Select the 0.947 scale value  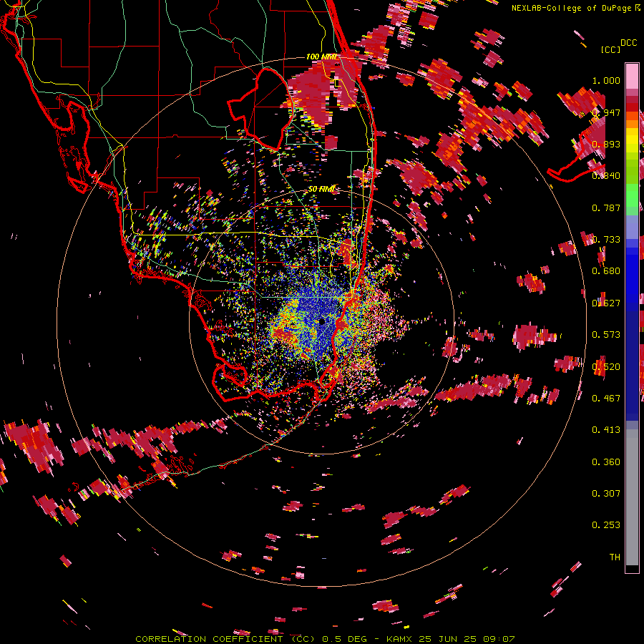tap(606, 112)
